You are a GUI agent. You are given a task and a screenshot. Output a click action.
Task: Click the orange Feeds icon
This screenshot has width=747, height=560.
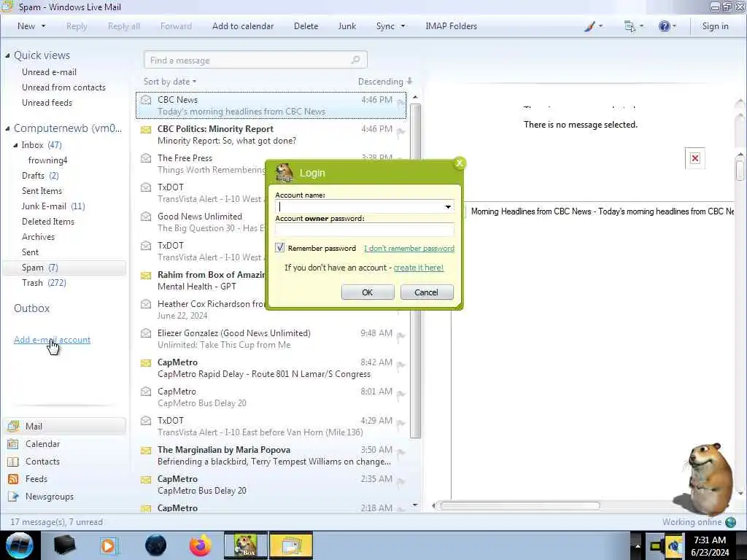(x=13, y=479)
